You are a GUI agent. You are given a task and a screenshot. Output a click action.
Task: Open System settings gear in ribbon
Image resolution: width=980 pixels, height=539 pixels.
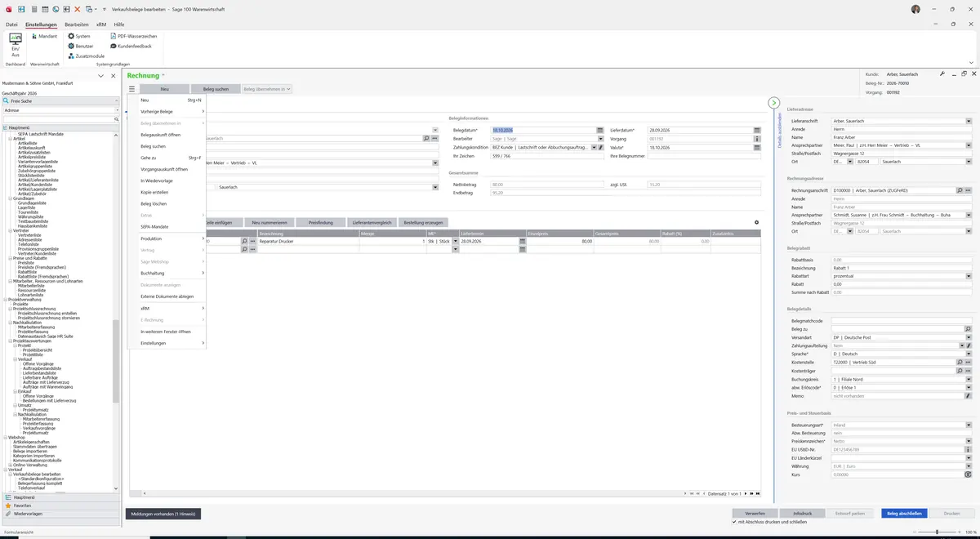78,36
